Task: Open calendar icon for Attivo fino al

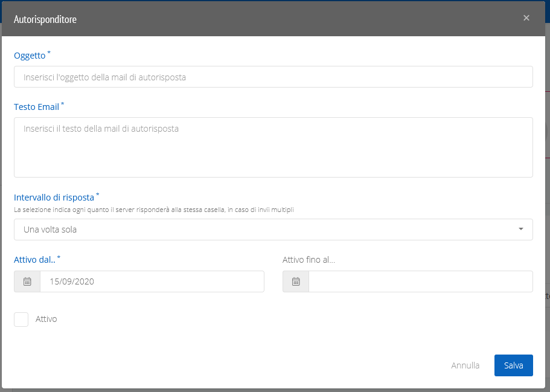Action: [296, 281]
